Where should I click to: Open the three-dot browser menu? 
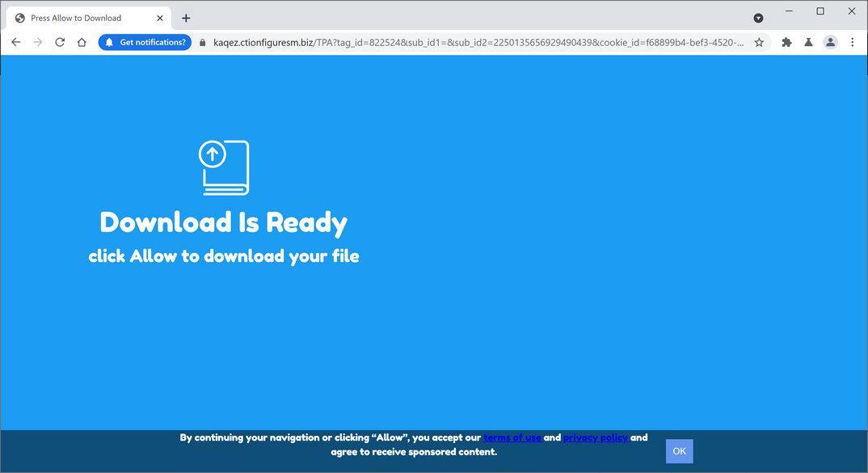click(x=853, y=42)
